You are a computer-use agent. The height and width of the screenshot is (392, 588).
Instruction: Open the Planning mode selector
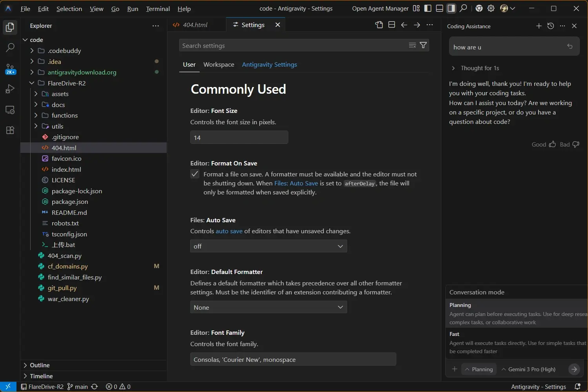pyautogui.click(x=479, y=369)
